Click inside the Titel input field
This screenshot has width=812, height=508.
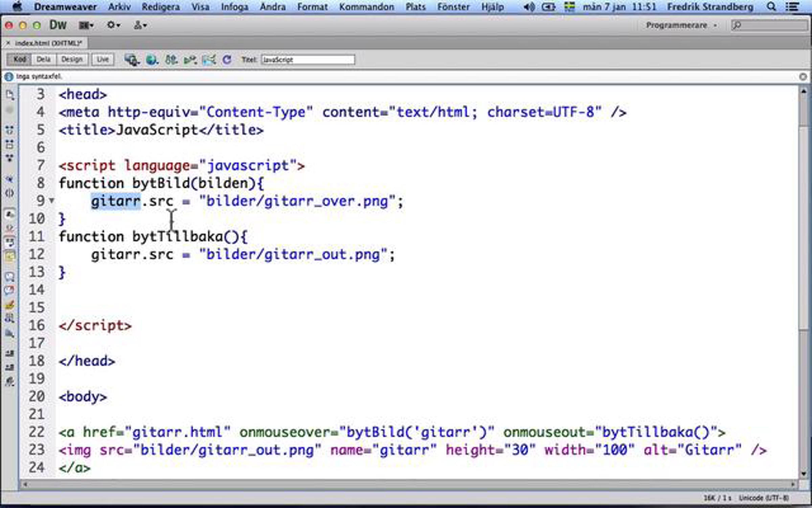point(308,60)
